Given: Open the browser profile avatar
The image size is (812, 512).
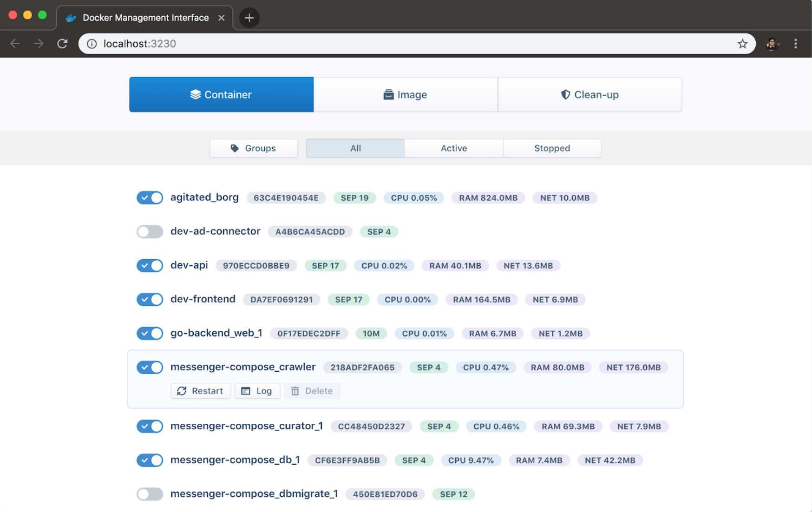Looking at the screenshot, I should [772, 44].
